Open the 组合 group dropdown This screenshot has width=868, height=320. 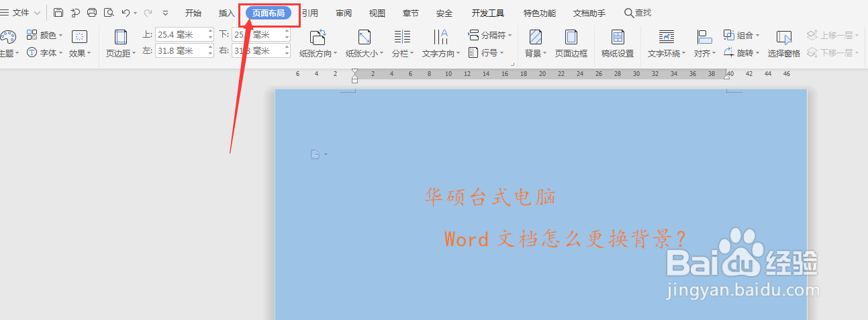(x=742, y=35)
